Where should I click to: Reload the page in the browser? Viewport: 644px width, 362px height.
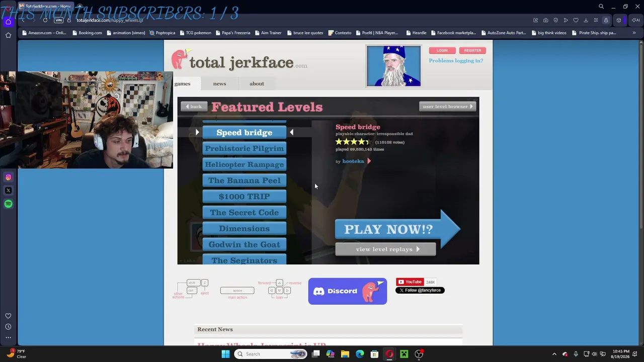point(45,20)
